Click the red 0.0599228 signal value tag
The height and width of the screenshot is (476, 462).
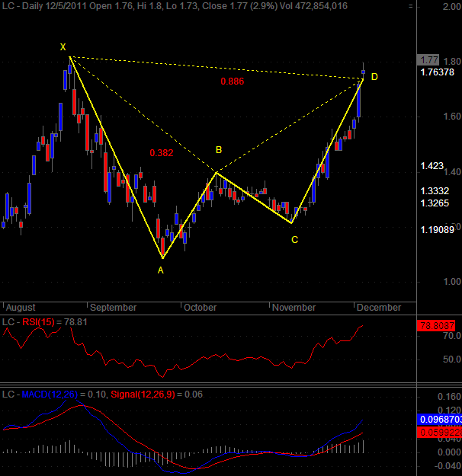439,433
